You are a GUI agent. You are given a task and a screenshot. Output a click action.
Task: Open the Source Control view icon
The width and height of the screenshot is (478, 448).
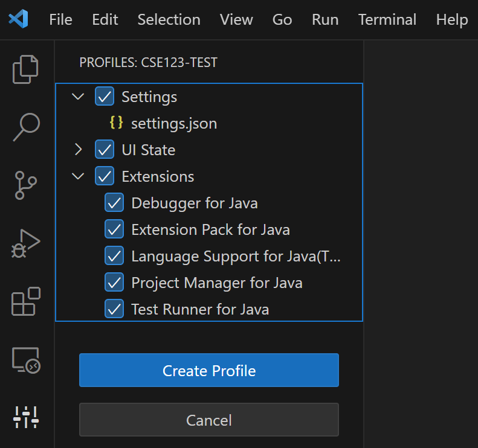26,185
